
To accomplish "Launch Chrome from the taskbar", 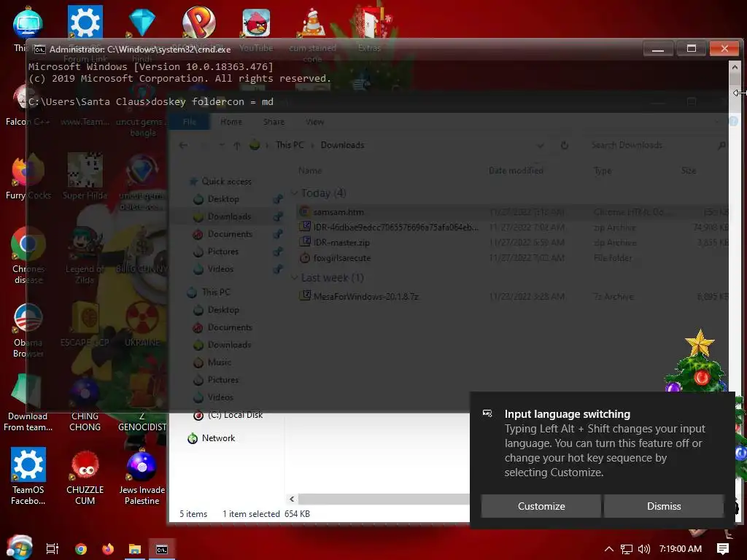I will tap(81, 549).
